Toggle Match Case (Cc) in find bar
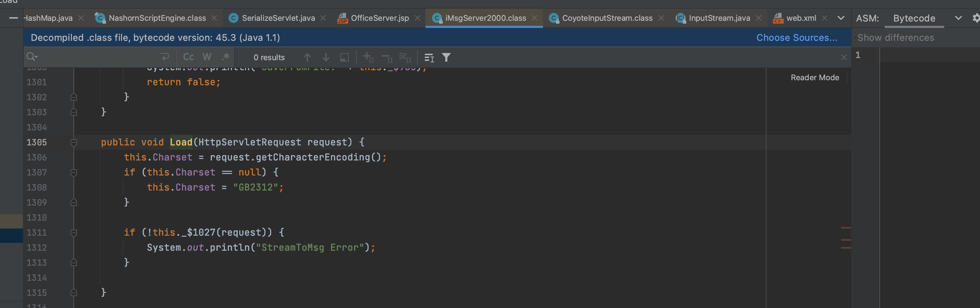This screenshot has height=308, width=980. point(188,57)
